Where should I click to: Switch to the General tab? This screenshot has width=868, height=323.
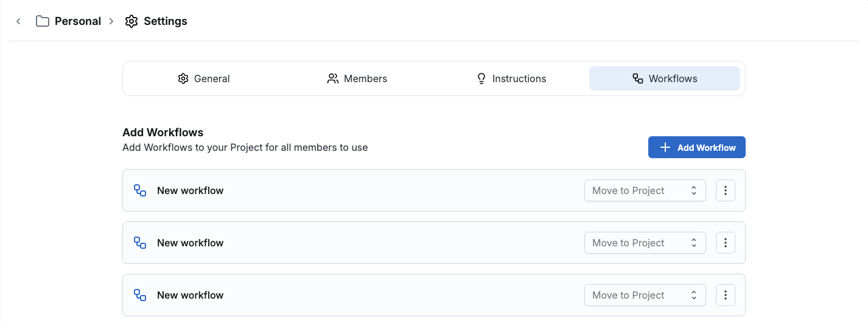[x=204, y=78]
